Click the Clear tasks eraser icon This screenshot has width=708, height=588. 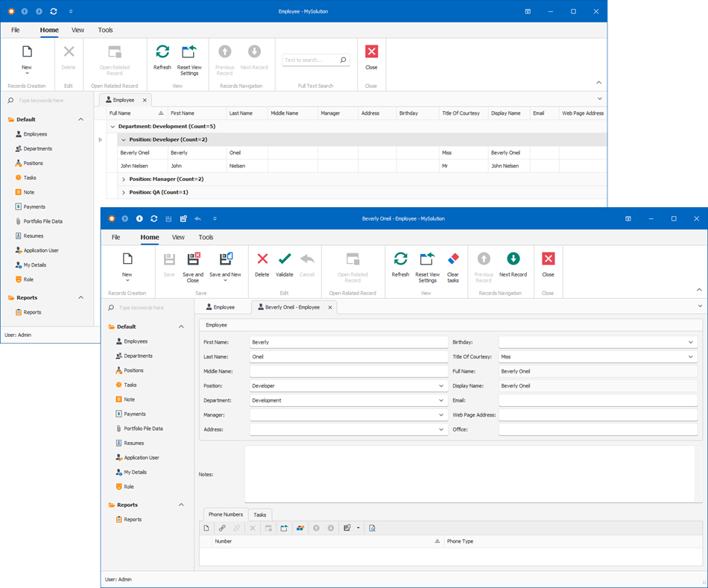tap(453, 259)
